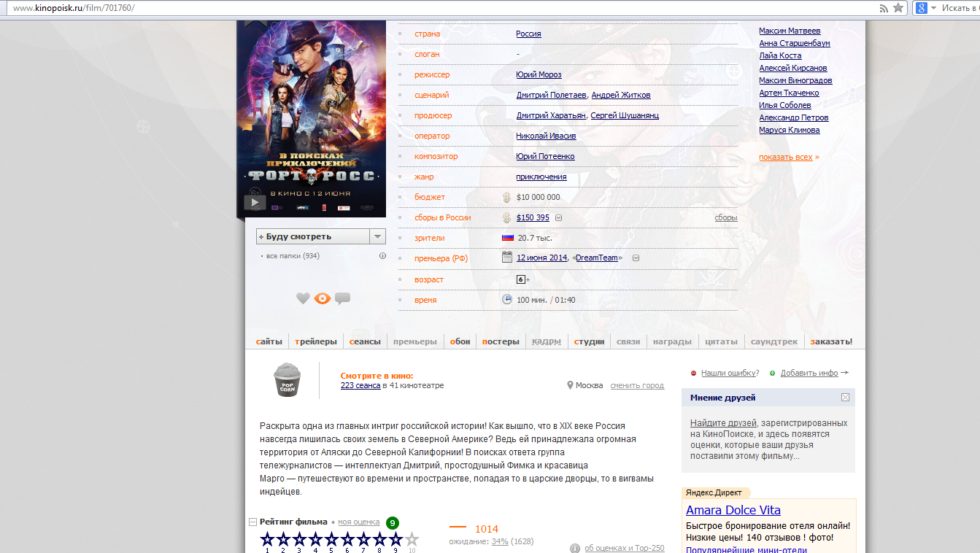Image resolution: width=980 pixels, height=553 pixels.
Task: Open search engine dropdown arrow beside Google icon
Action: tap(933, 8)
